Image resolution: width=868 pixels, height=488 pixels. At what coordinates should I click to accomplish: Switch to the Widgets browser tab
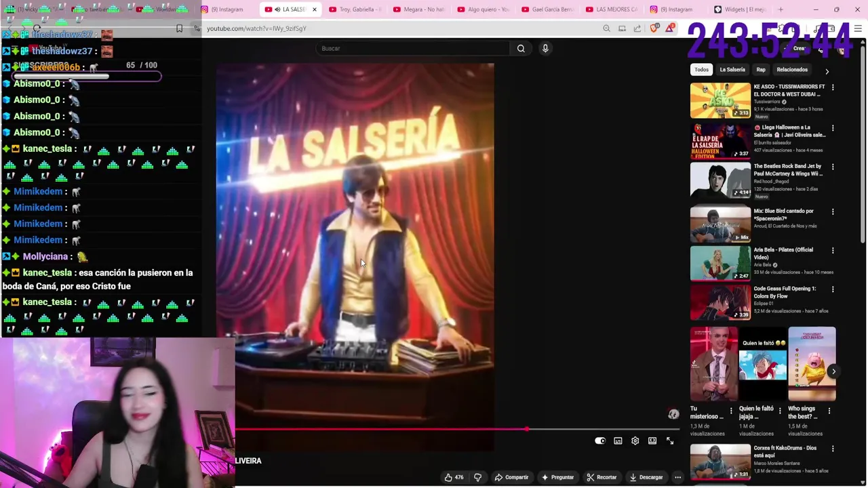741,9
